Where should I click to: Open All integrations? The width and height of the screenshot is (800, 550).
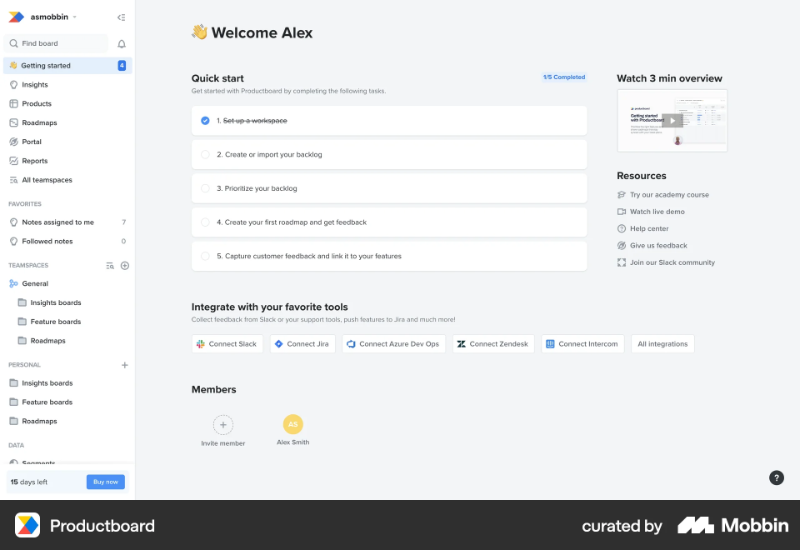point(663,344)
